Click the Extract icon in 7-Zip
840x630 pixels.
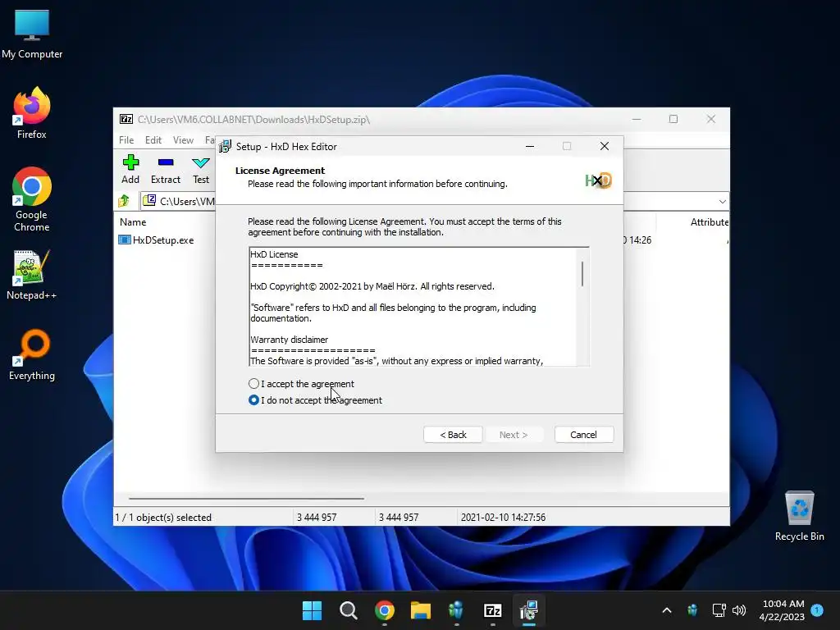point(166,162)
